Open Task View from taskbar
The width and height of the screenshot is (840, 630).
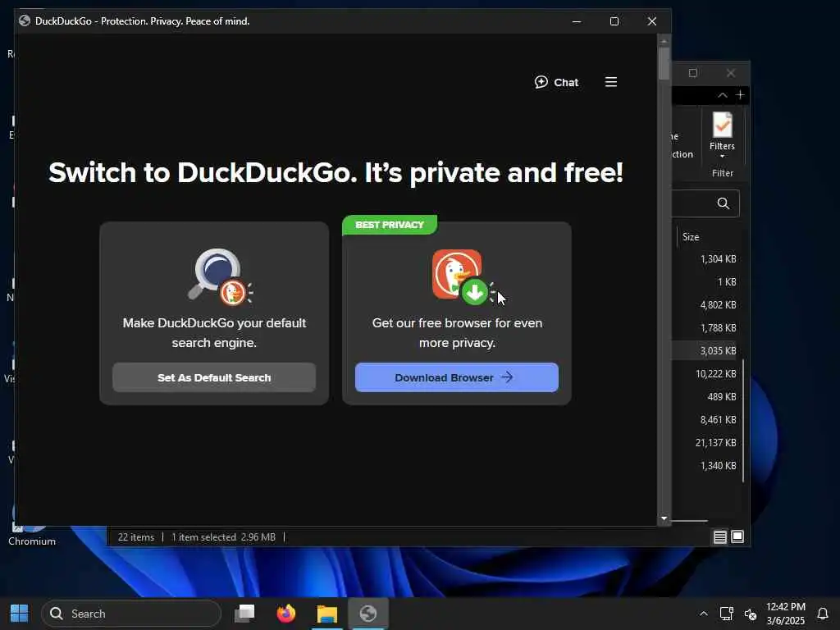(x=244, y=614)
